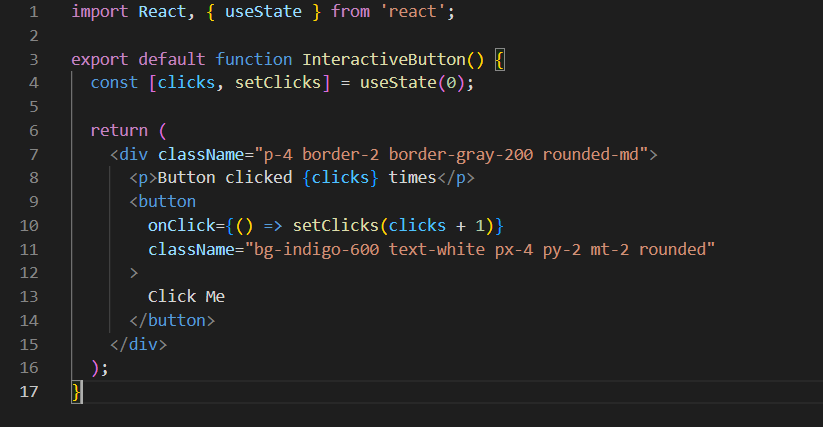Click the 'function' keyword

coord(254,59)
